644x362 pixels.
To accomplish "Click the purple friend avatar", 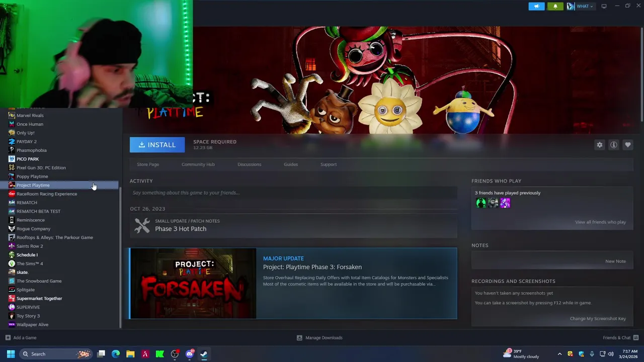I will point(505,203).
